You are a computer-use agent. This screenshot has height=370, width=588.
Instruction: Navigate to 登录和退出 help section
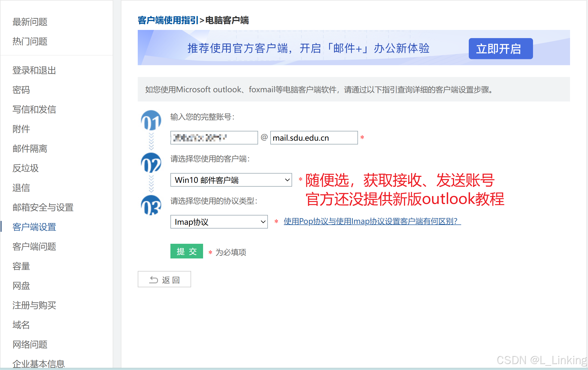pyautogui.click(x=34, y=70)
